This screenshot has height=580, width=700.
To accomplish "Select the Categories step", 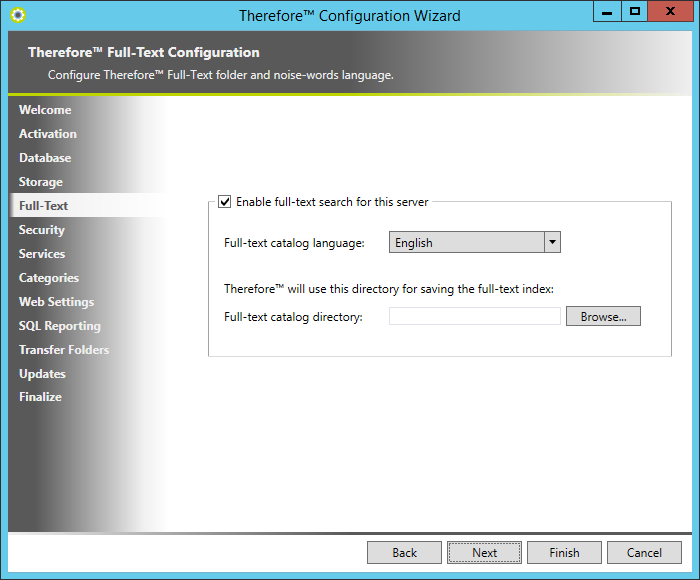I will (x=49, y=278).
